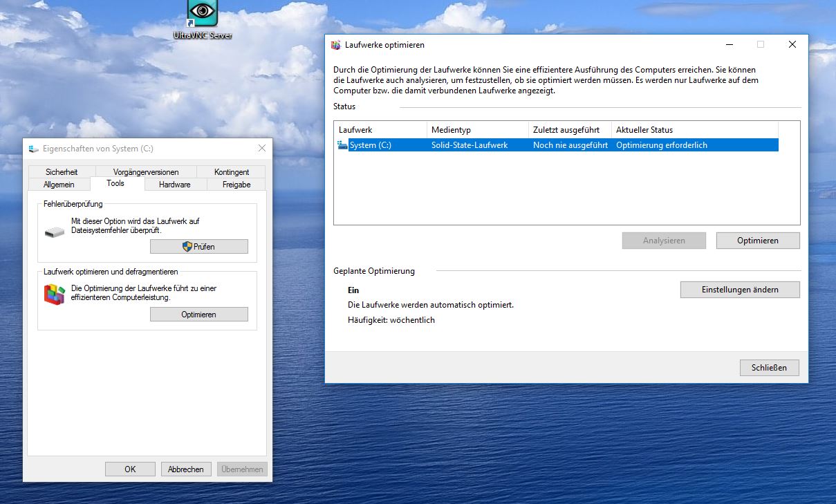This screenshot has height=504, width=836.
Task: Sort list by Aktueller Status column
Action: [695, 130]
